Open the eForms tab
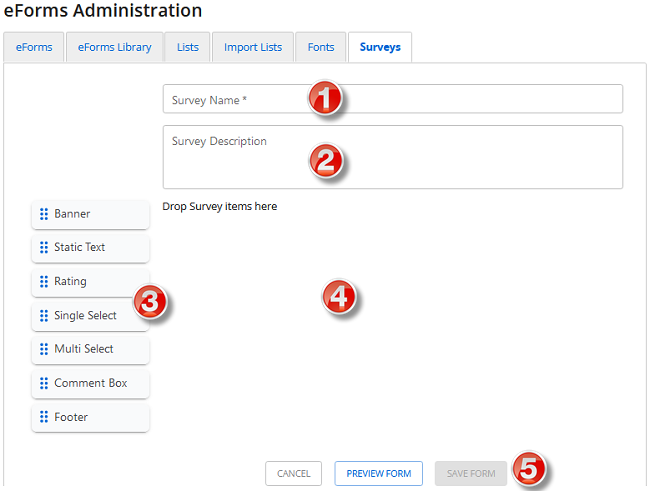This screenshot has height=491, width=650. [34, 47]
